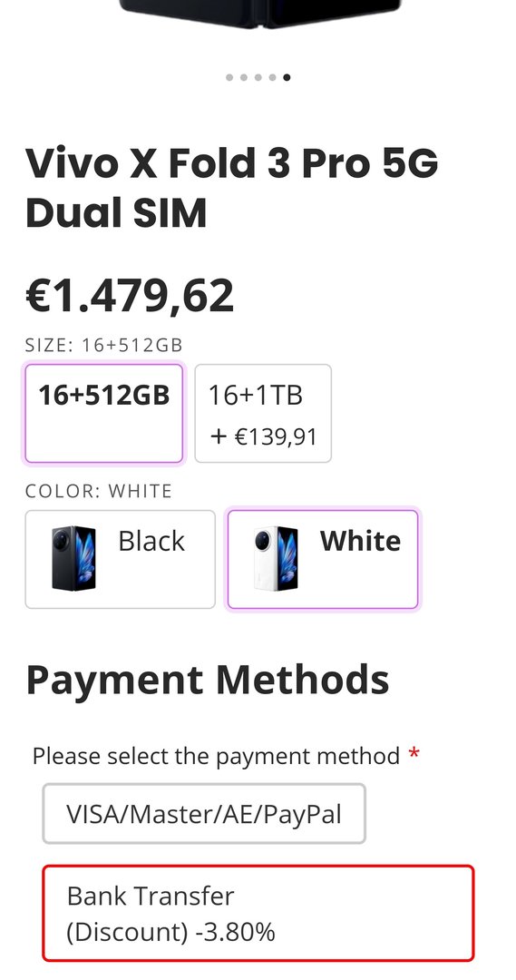Viewport: 516px width, 980px height.
Task: Tap the white phone thumbnail image
Action: [x=276, y=558]
